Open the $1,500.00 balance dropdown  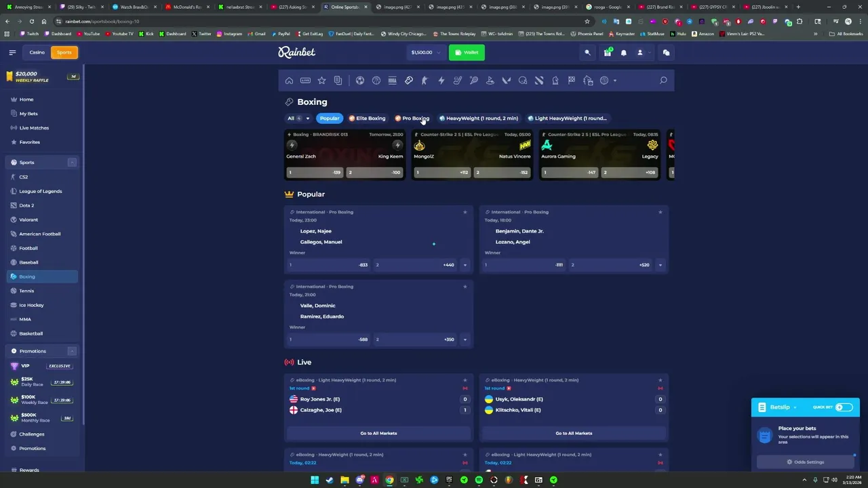coord(425,52)
